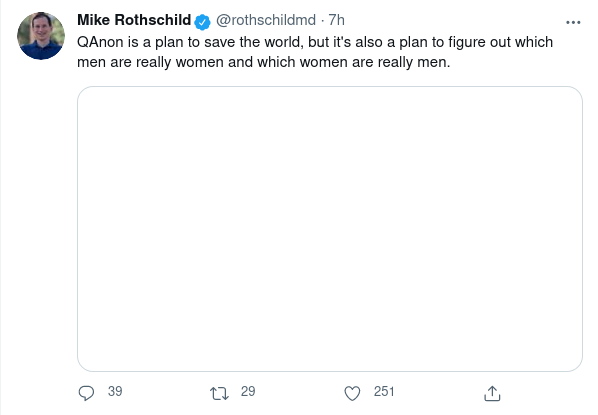The height and width of the screenshot is (415, 598).
Task: Click the word 'QAnon' in the tweet
Action: click(x=100, y=42)
